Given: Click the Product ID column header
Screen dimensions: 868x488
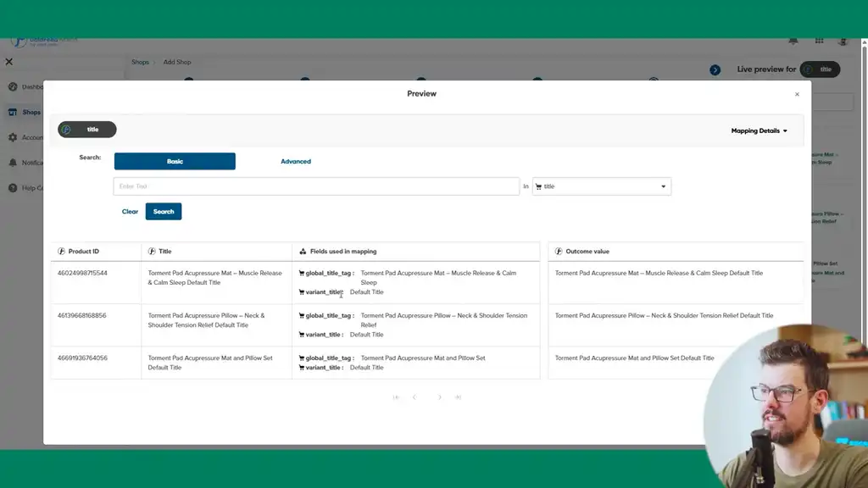Looking at the screenshot, I should pos(83,252).
